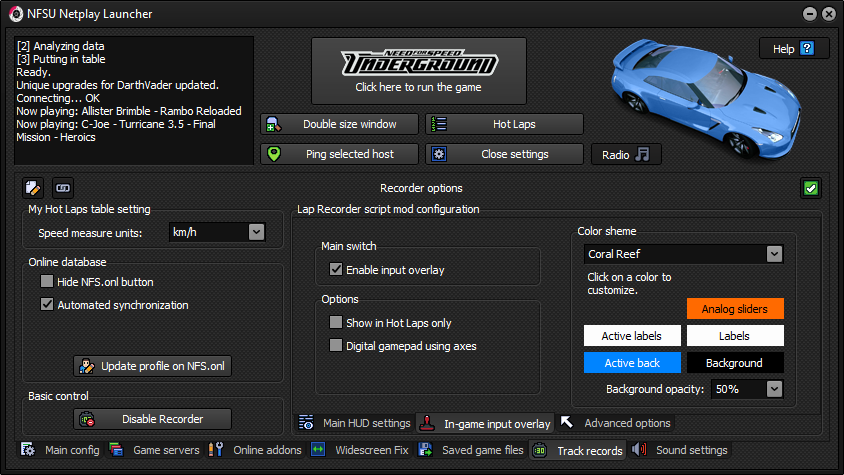Click the Sound settings speaker icon
Viewport: 844px width, 475px height.
click(x=639, y=450)
